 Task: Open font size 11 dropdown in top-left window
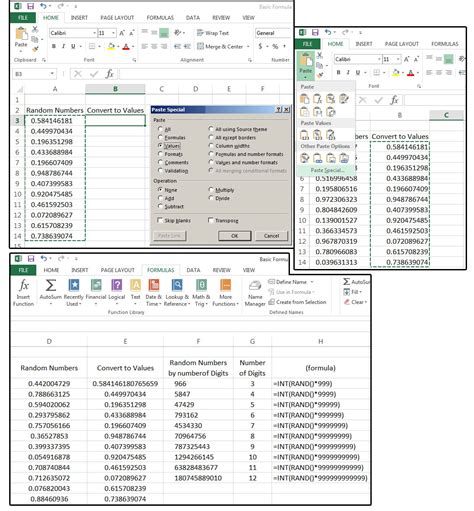click(113, 33)
